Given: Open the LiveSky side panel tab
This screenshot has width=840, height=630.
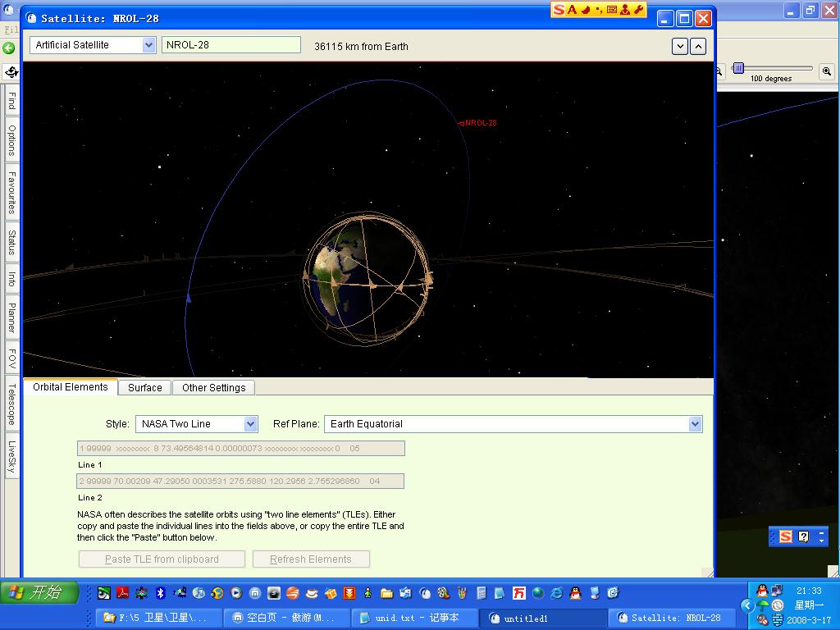Looking at the screenshot, I should coord(11,456).
